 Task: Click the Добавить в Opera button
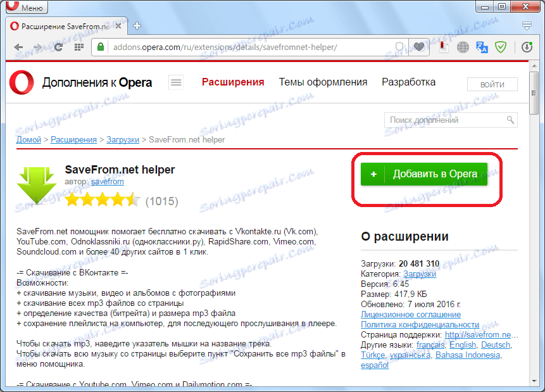[x=424, y=174]
